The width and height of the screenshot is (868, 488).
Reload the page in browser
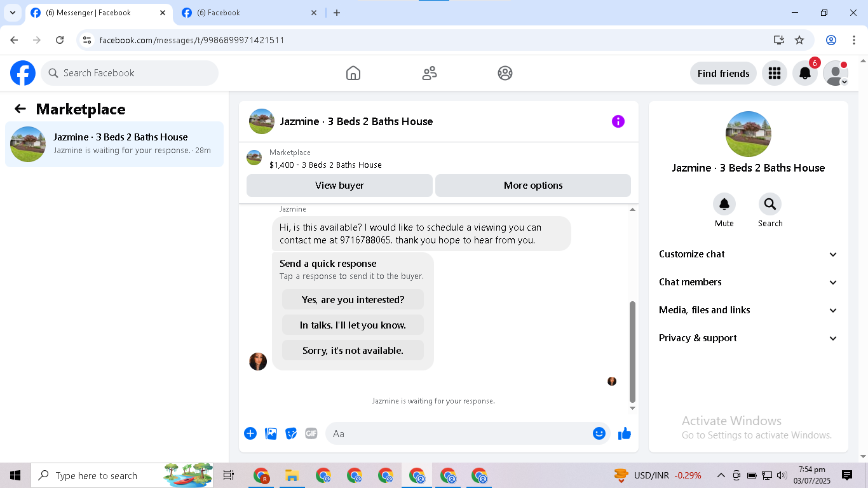coord(60,40)
